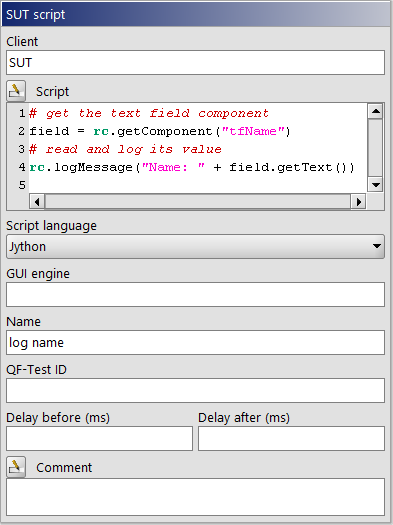Place cursor on script line 5

(198, 185)
